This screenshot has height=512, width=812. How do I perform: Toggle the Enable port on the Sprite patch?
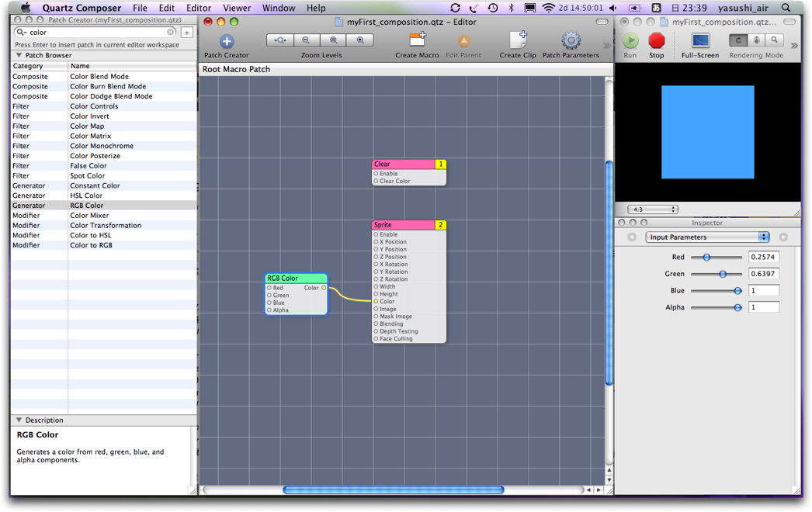click(x=377, y=234)
